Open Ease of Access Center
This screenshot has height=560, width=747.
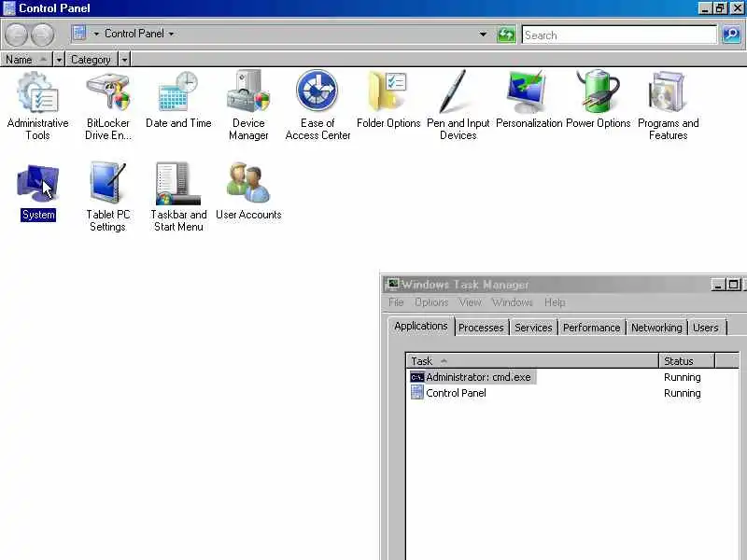pyautogui.click(x=317, y=91)
